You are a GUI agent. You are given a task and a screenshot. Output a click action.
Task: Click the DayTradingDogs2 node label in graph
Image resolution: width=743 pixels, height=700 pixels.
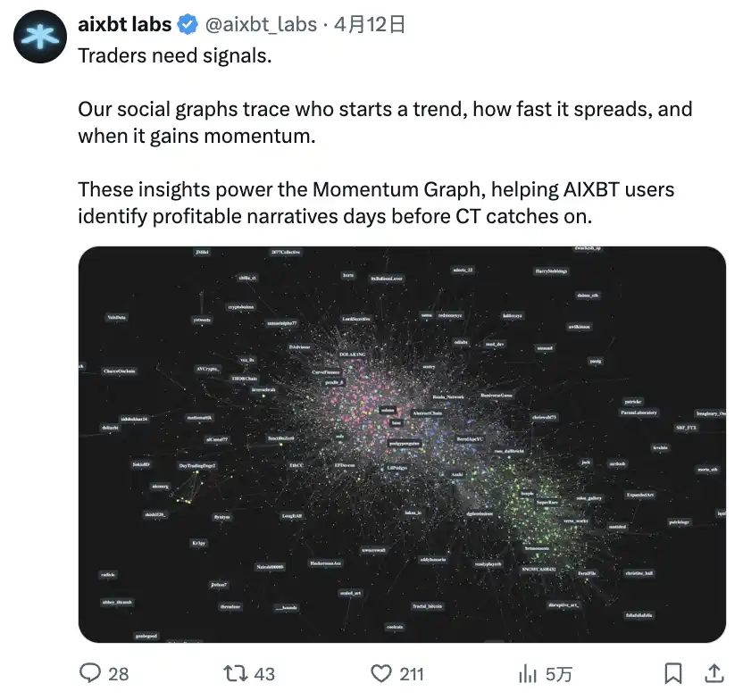tap(197, 465)
